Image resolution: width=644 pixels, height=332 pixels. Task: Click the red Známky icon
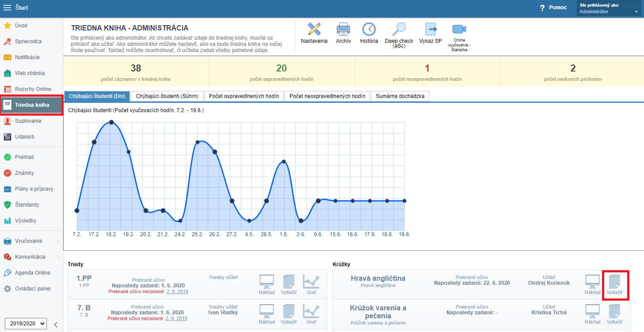click(x=7, y=173)
